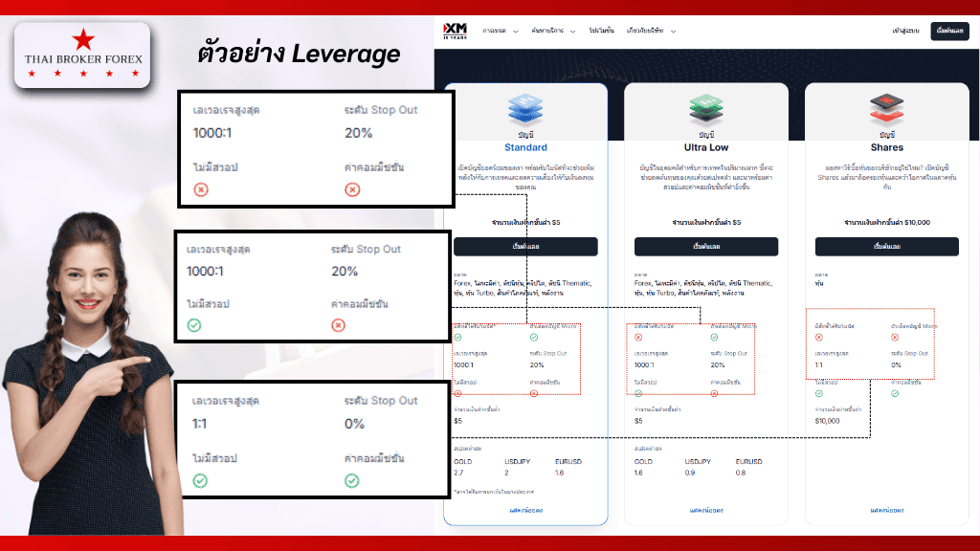980x551 pixels.
Task: Click red X for Shares card Micro option
Action: [896, 338]
